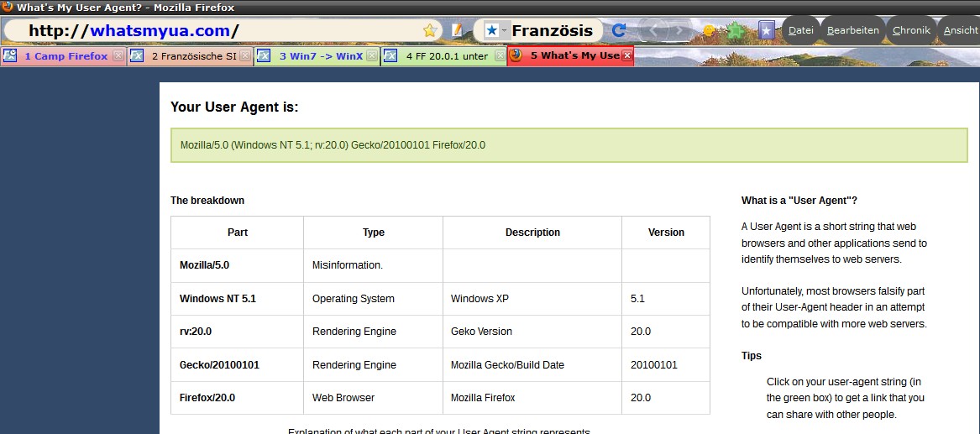Image resolution: width=980 pixels, height=434 pixels.
Task: Close the '1 Camp Firefox' tab
Action: (x=118, y=56)
